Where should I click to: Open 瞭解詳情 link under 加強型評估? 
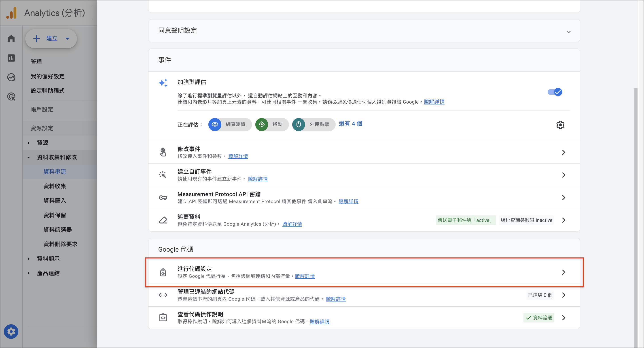(434, 102)
